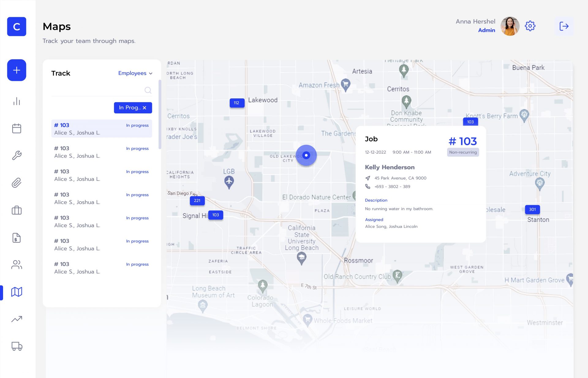This screenshot has width=588, height=378.
Task: Click the search field in Track panel
Action: (98, 90)
